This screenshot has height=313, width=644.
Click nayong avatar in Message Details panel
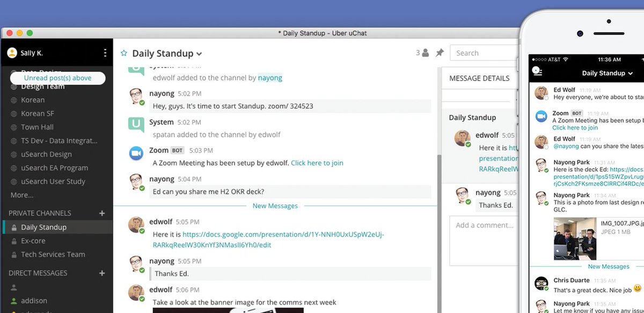463,196
